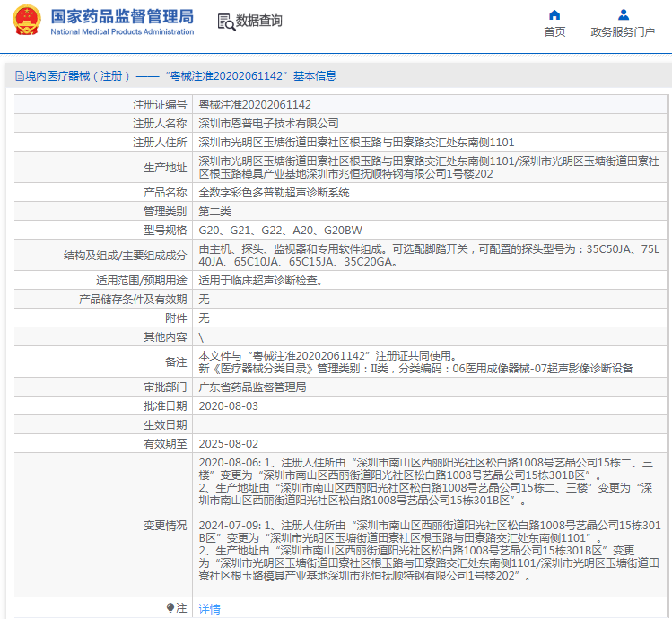This screenshot has height=619, width=672.
Task: Click 首页 menu label
Action: (x=554, y=31)
